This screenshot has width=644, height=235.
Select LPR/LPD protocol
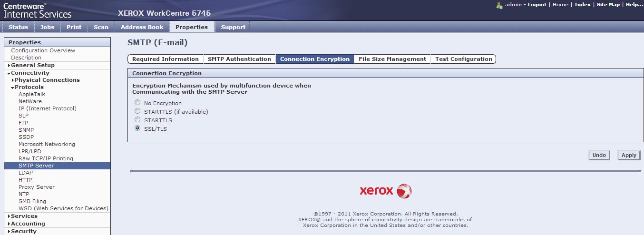point(30,151)
